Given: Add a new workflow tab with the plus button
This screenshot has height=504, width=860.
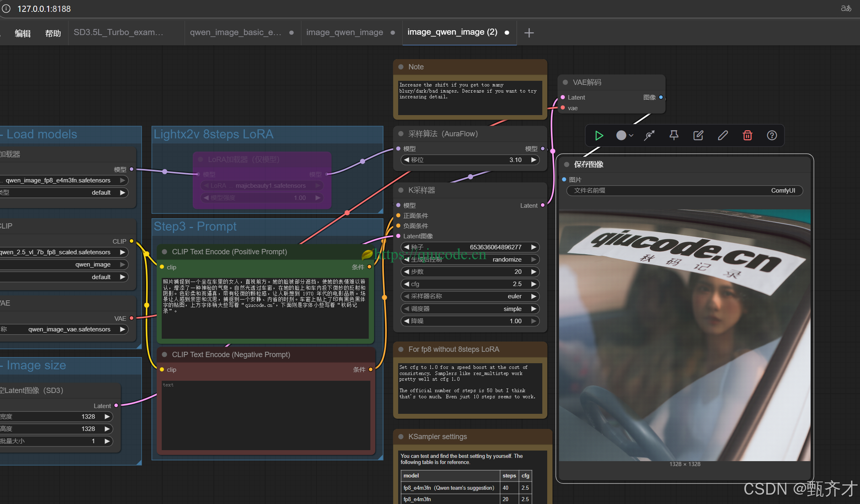Looking at the screenshot, I should [529, 33].
